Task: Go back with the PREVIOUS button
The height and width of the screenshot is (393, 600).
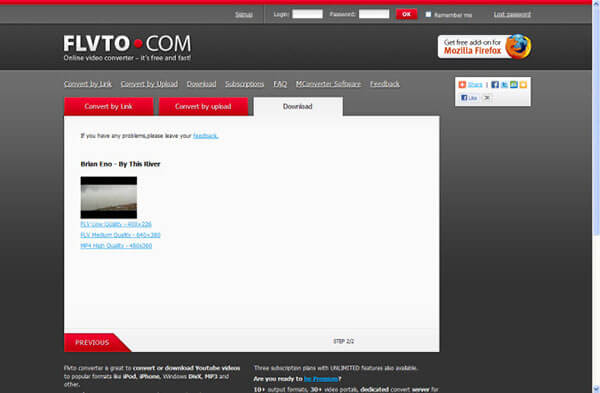Action: (x=93, y=342)
